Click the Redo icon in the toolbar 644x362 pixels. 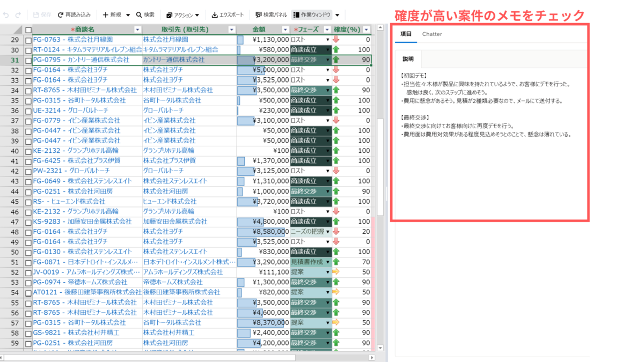point(18,14)
